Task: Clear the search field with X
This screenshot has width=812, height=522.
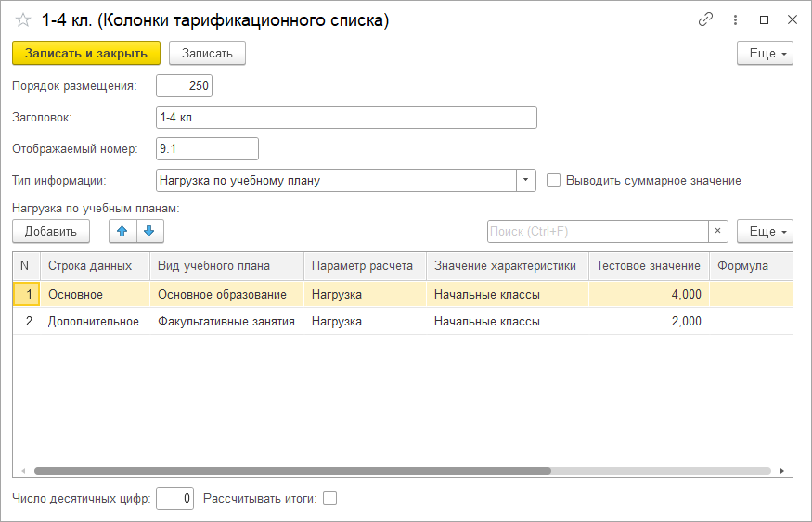Action: tap(718, 231)
